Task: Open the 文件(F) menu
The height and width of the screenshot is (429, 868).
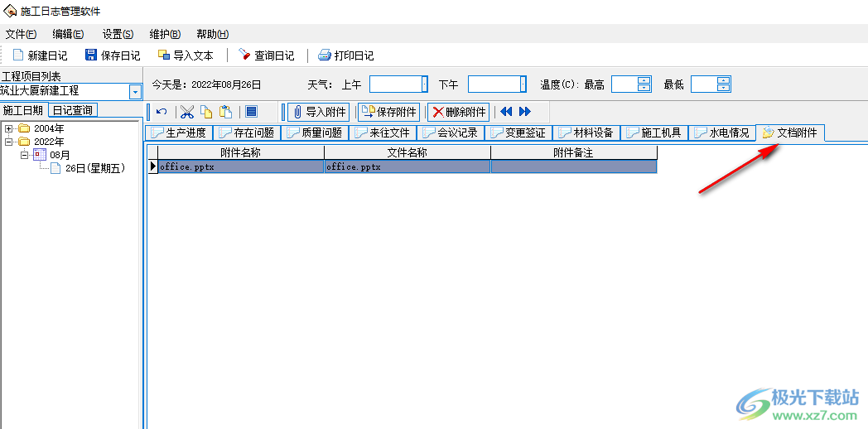Action: click(21, 34)
